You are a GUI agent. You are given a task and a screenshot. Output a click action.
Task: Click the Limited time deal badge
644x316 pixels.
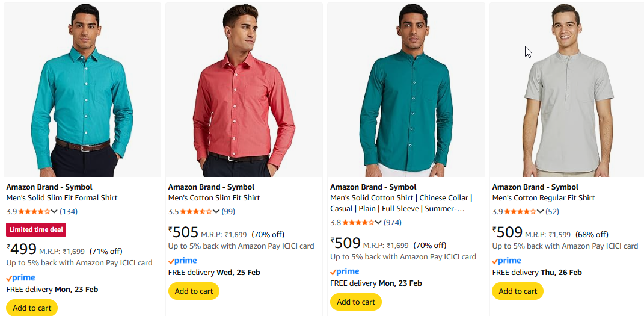point(36,229)
